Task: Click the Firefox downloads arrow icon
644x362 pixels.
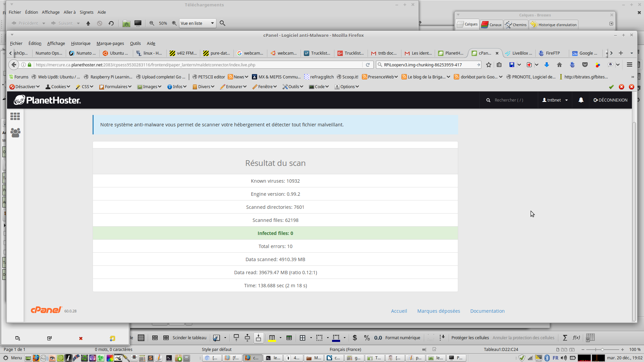Action: (547, 65)
